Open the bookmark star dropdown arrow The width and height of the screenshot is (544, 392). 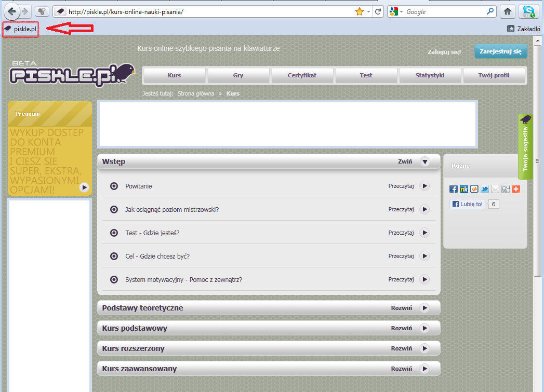pos(368,12)
